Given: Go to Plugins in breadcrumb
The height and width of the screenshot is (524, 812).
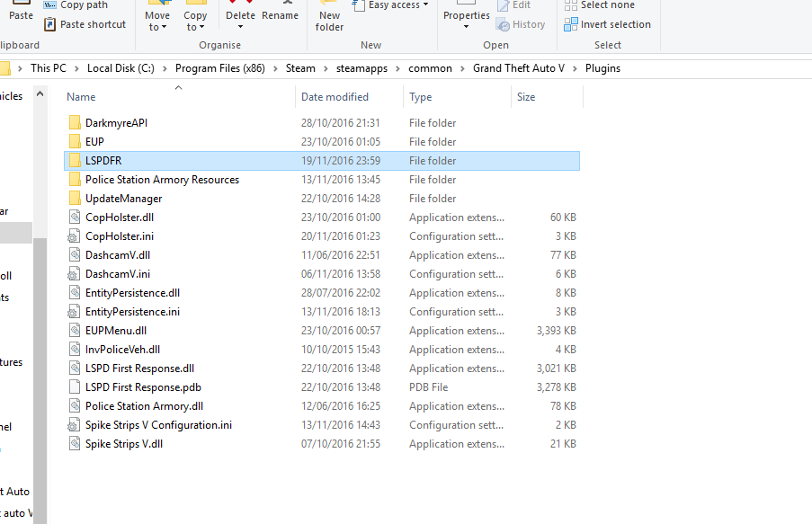Looking at the screenshot, I should (x=602, y=68).
